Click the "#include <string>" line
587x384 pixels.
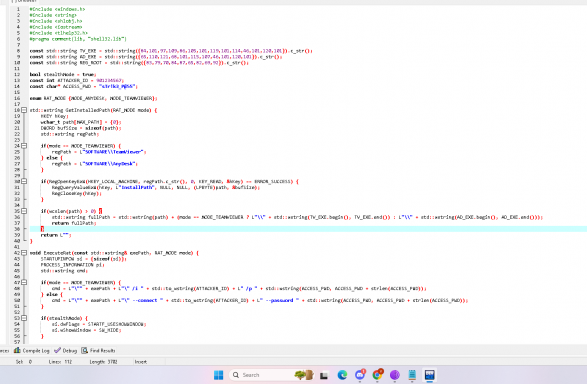point(53,15)
